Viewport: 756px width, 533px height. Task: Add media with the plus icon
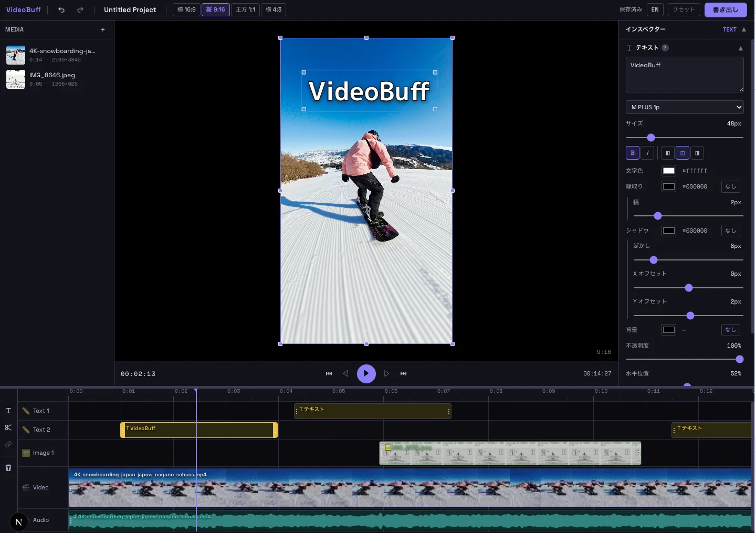pos(103,29)
